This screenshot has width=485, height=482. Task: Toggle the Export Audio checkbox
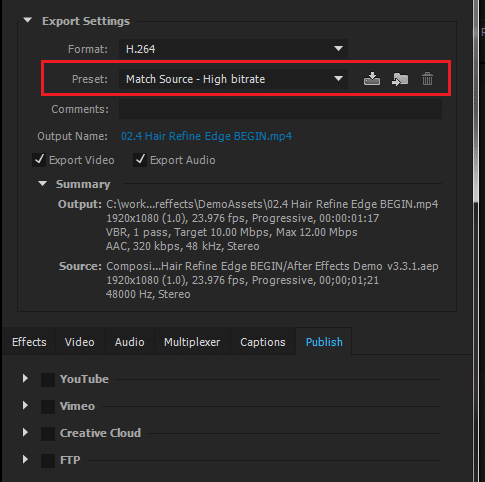click(x=140, y=160)
